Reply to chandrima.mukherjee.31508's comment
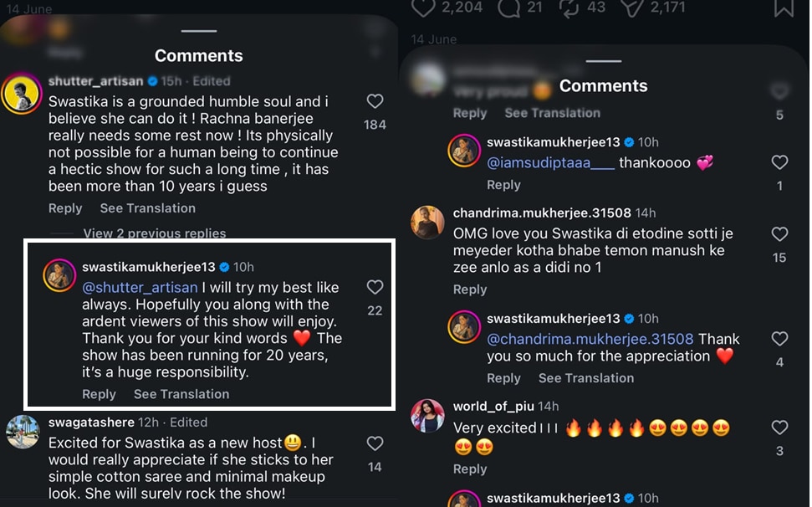 click(x=470, y=289)
